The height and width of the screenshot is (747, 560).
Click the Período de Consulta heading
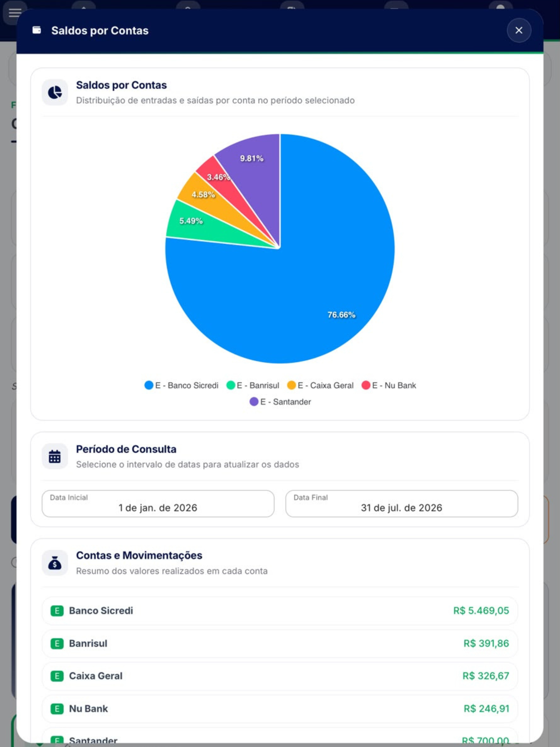(x=126, y=449)
